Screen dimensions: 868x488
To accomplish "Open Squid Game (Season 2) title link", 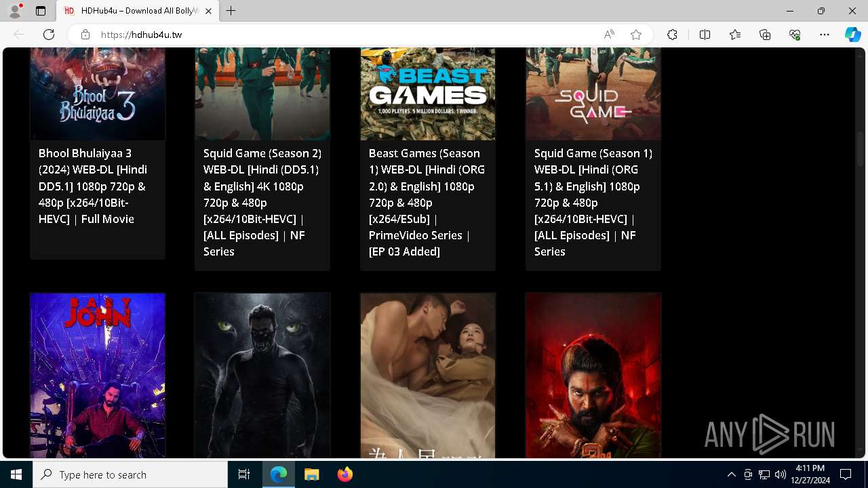I will [262, 203].
